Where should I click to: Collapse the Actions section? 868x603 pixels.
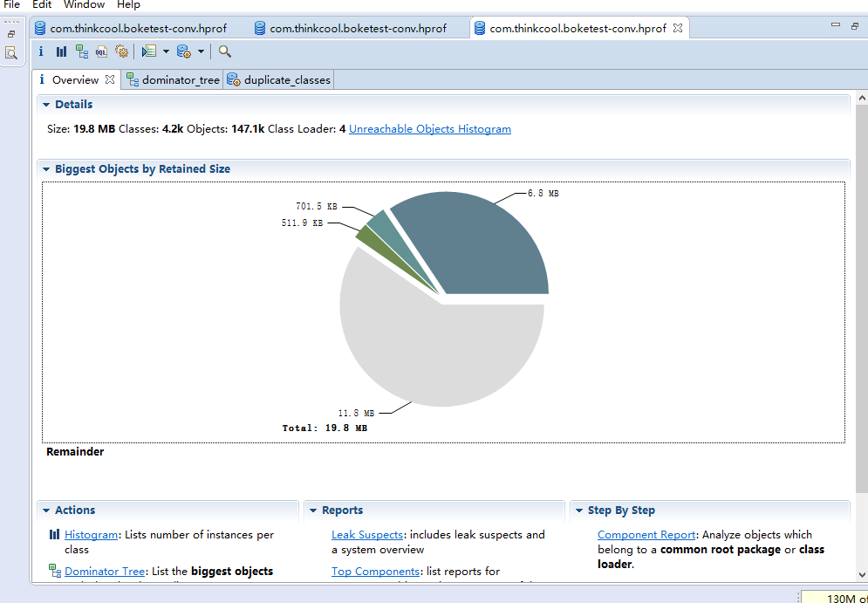(46, 510)
